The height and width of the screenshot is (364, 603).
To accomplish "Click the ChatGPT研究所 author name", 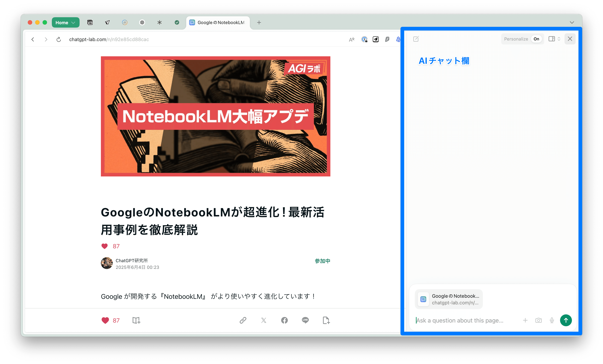I will [x=132, y=261].
